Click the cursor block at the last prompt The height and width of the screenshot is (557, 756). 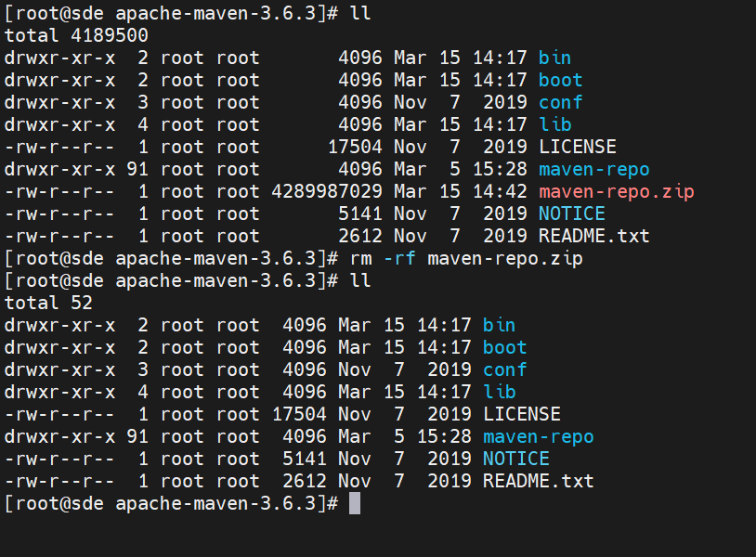(354, 503)
